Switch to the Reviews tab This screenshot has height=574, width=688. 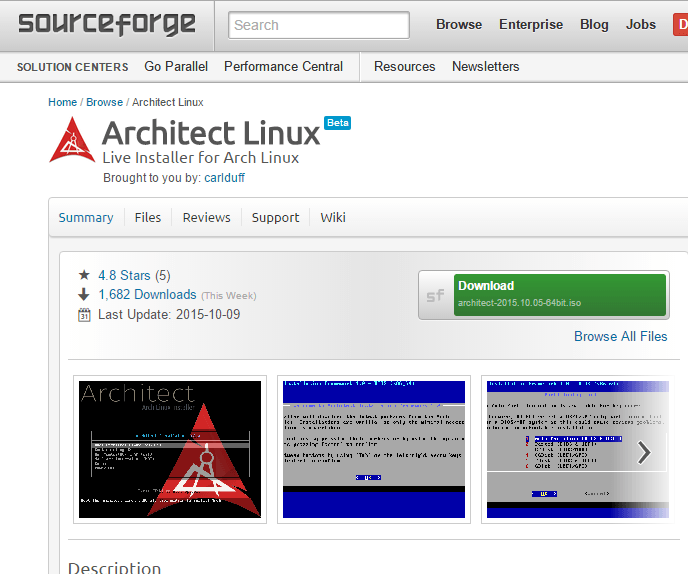tap(207, 218)
